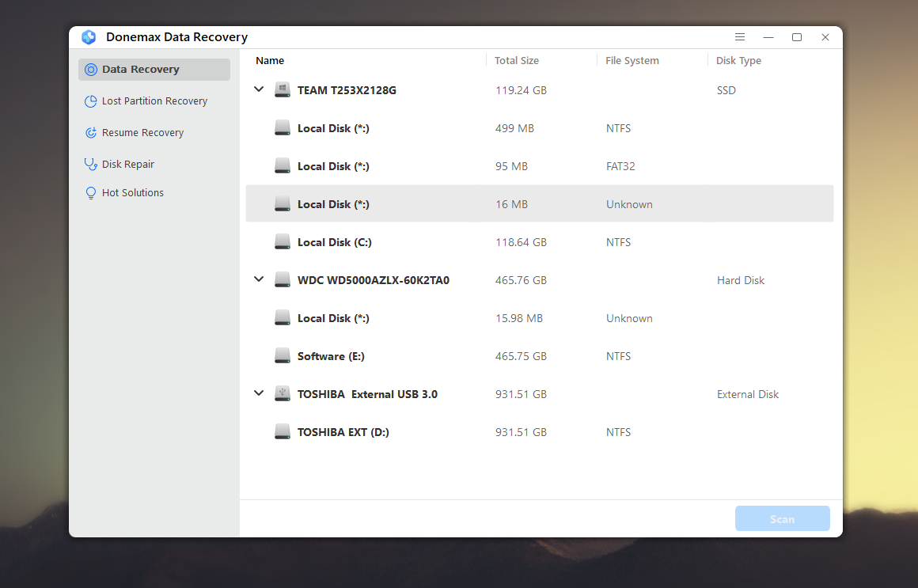Click the SSD disk type cell

point(726,90)
